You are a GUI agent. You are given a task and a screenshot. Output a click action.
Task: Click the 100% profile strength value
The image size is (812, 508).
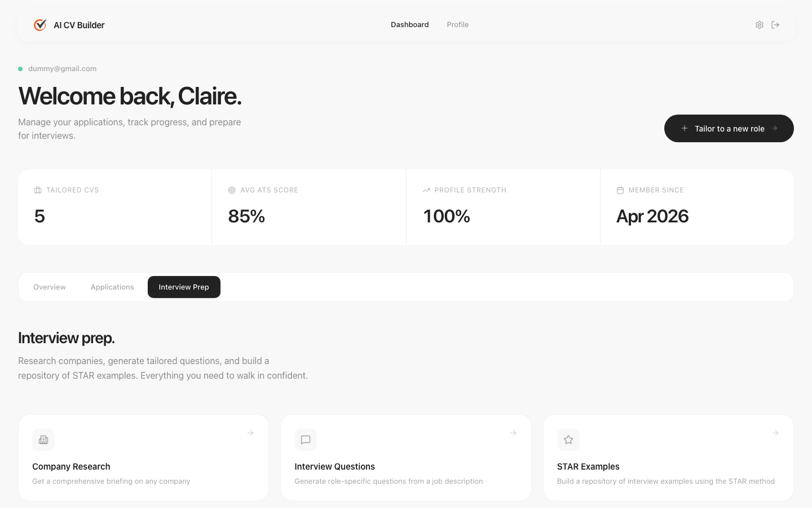[446, 216]
